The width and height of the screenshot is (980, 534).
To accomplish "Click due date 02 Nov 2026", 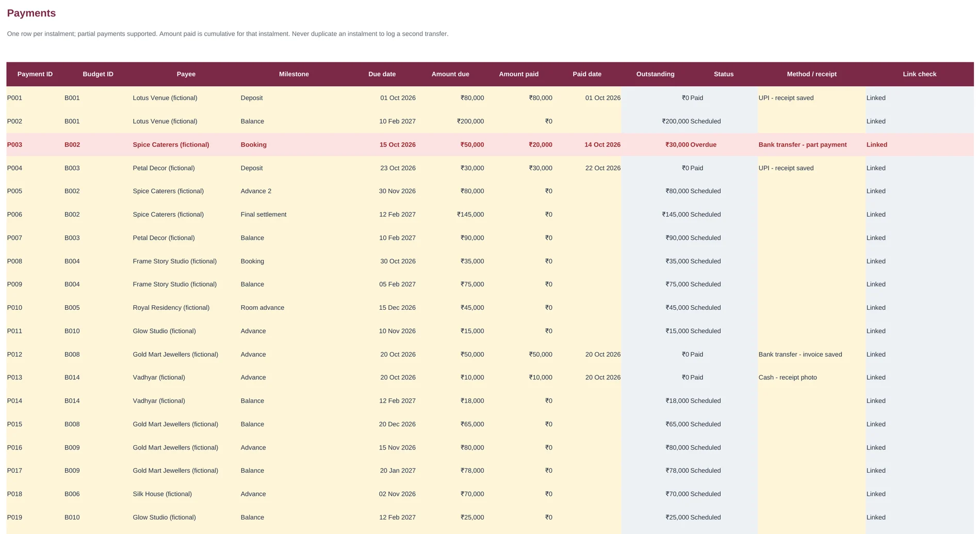I will pyautogui.click(x=382, y=494).
